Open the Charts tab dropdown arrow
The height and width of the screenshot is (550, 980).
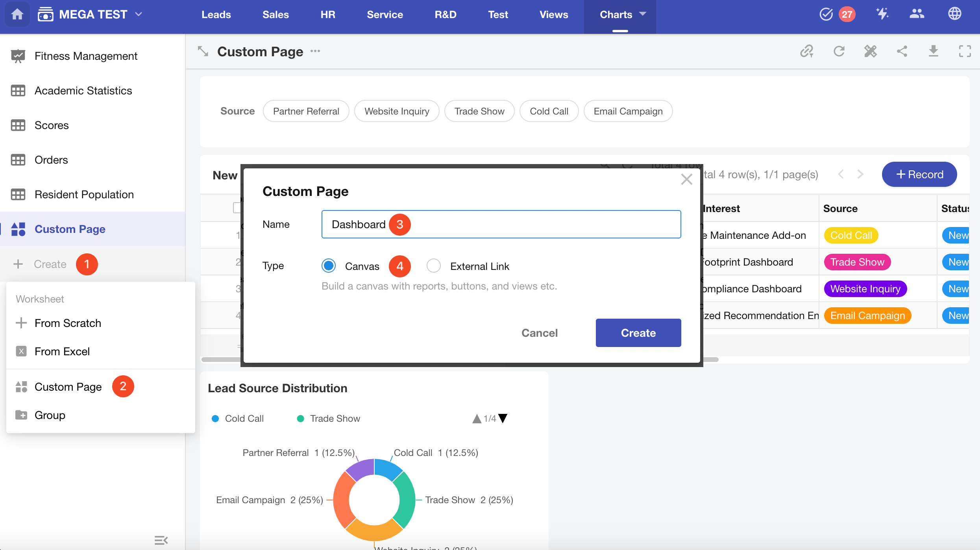(643, 14)
